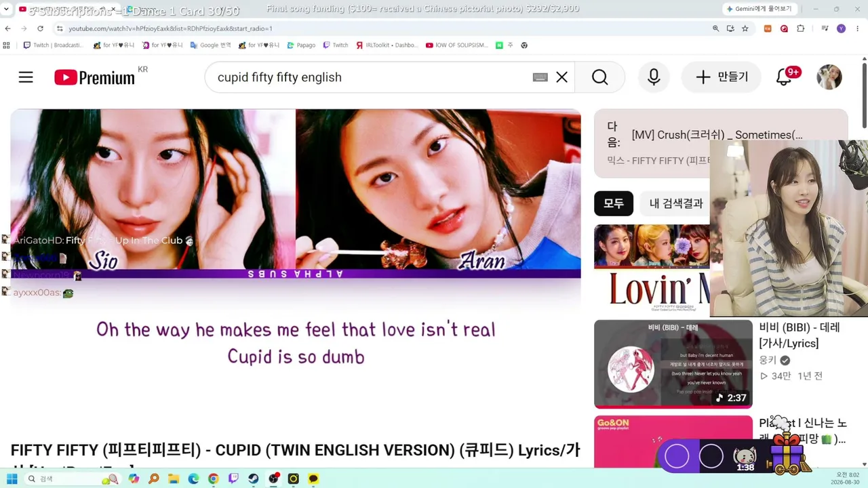Open the on-screen keyboard in search box
This screenshot has width=868, height=488.
(540, 77)
